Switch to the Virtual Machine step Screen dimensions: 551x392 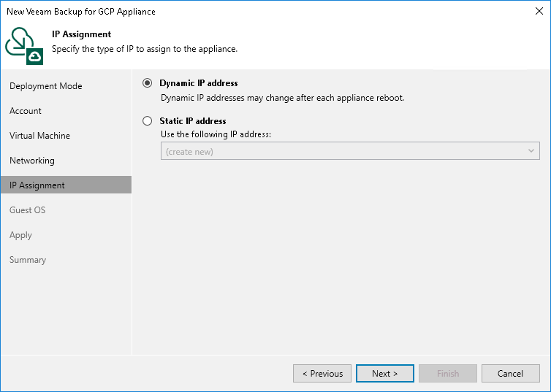coord(39,136)
